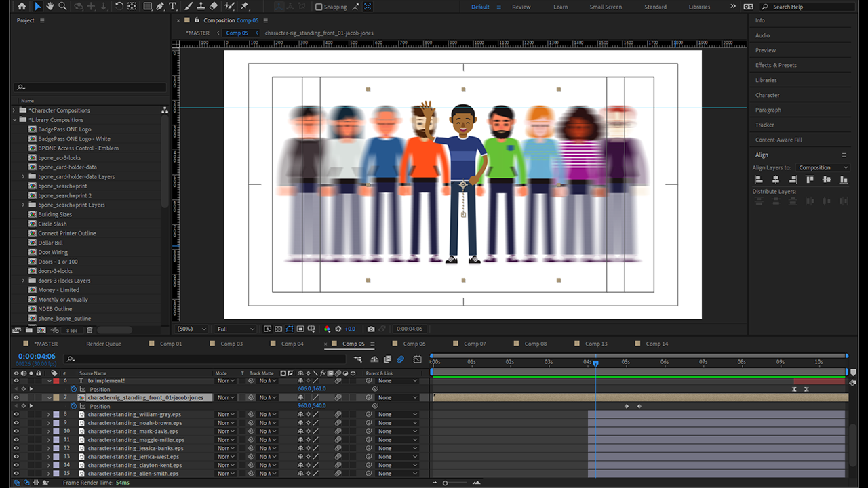
Task: Open the viewer resolution dropdown showing Full
Action: pos(235,329)
